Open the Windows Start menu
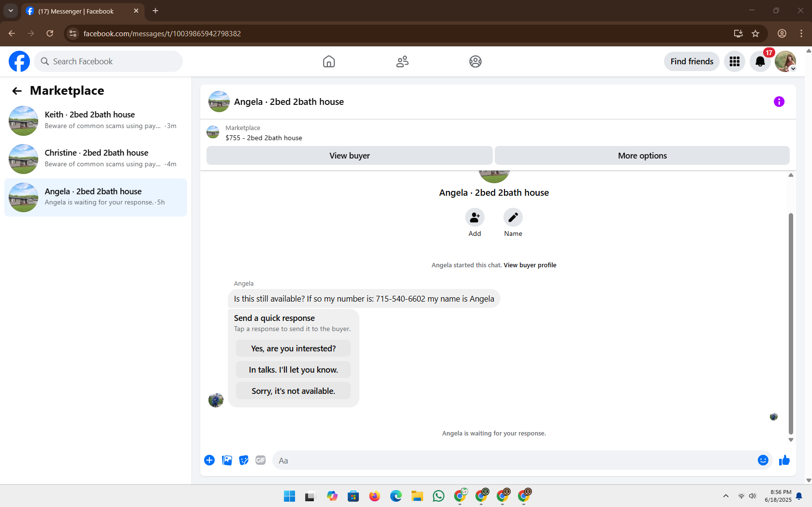812x507 pixels. (289, 496)
